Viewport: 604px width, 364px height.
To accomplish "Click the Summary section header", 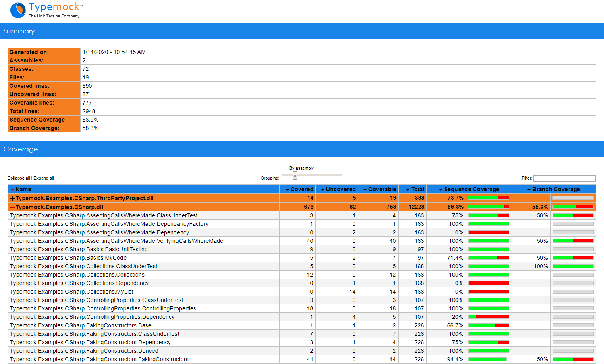I will (302, 31).
